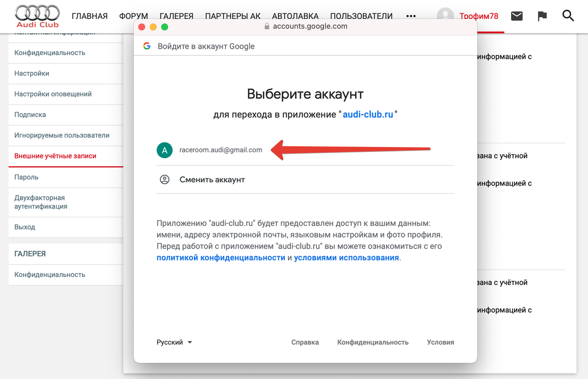
Task: Open the Конфиденциальность popup footer link
Action: tap(373, 342)
